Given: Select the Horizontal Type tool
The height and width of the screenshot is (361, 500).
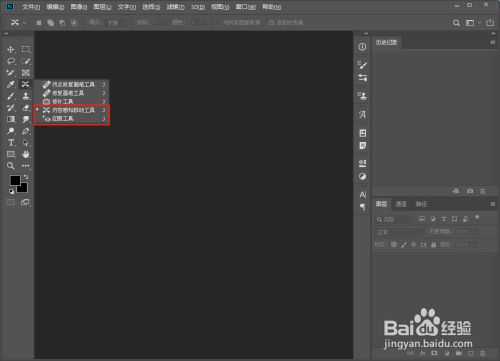Looking at the screenshot, I should point(11,143).
